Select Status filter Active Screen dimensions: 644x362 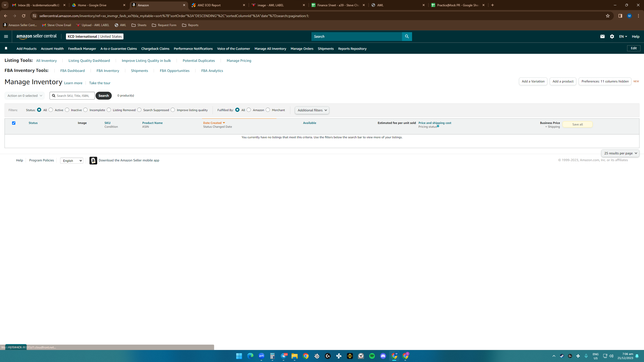click(x=51, y=110)
